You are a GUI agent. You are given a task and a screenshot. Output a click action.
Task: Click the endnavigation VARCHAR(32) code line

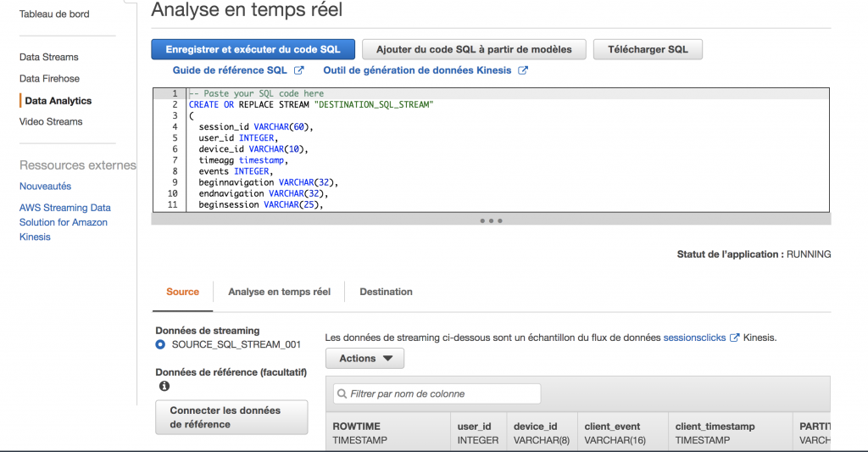point(264,193)
